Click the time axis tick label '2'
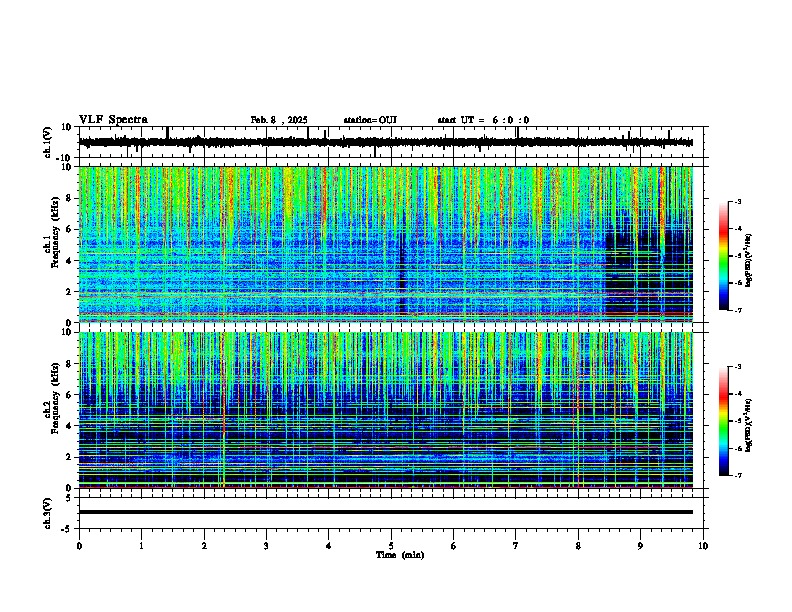Viewport: 792px width, 612px height. (x=204, y=546)
